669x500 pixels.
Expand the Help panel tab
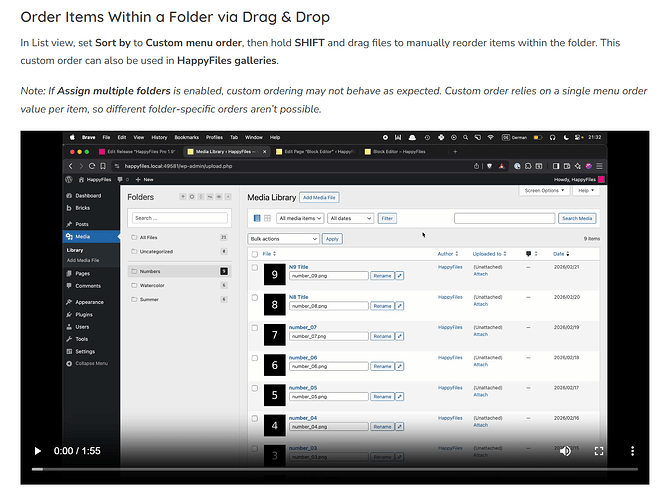[586, 191]
